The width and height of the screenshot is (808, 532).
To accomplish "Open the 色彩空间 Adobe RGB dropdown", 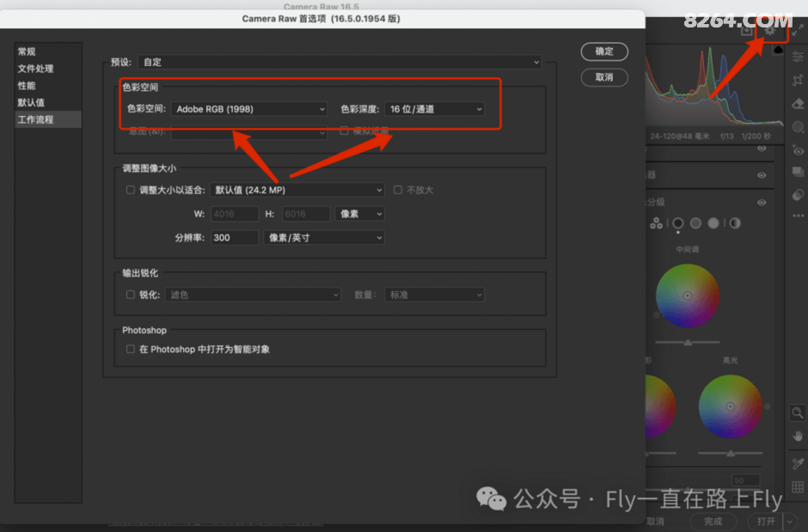I will (x=249, y=109).
